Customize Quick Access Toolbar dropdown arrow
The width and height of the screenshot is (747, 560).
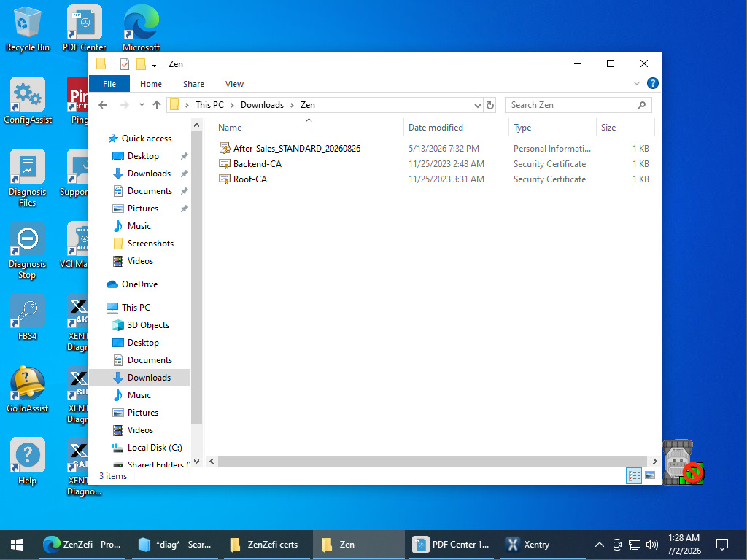pyautogui.click(x=155, y=64)
